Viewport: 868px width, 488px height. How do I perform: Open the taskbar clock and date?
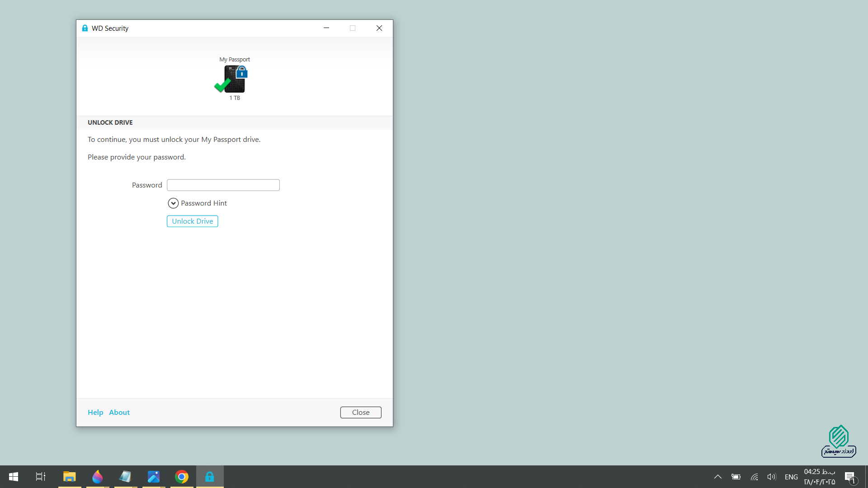pos(820,477)
